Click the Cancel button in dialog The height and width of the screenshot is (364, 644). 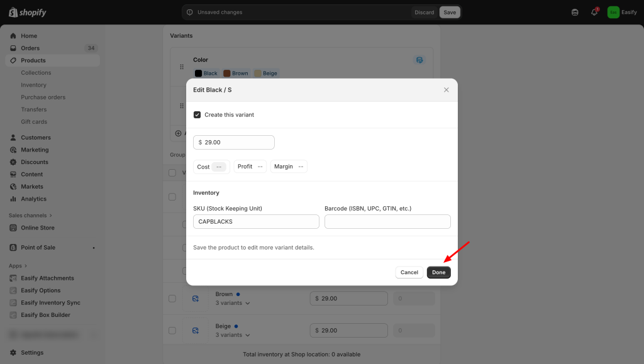click(409, 272)
